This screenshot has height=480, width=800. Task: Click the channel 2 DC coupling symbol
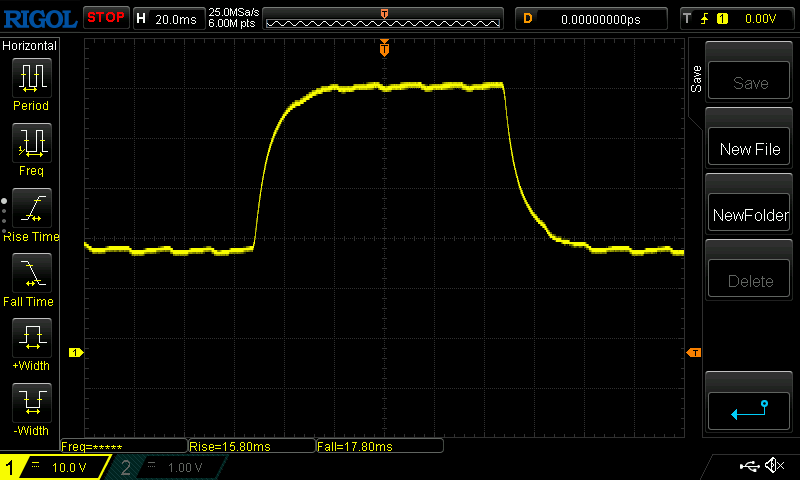pyautogui.click(x=152, y=464)
